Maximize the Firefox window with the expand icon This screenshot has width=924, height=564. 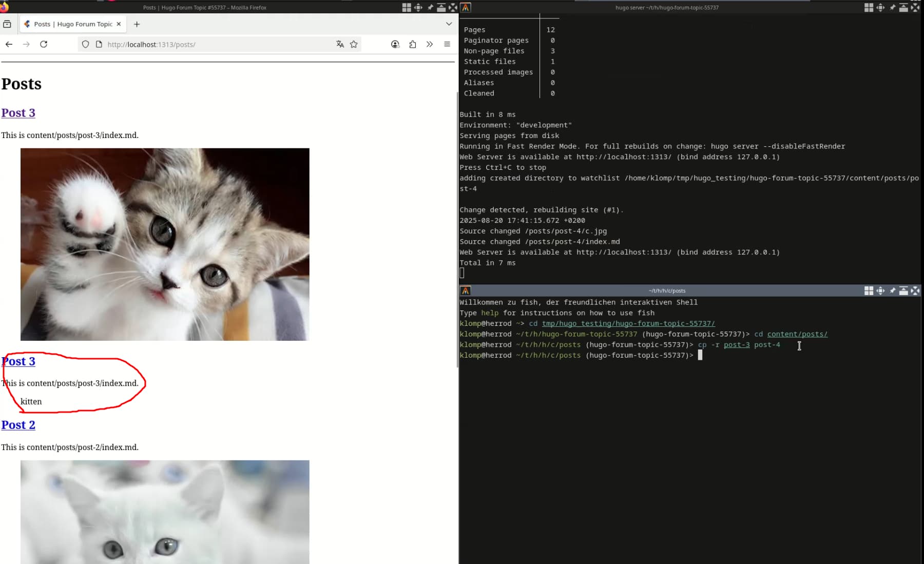[x=453, y=7]
